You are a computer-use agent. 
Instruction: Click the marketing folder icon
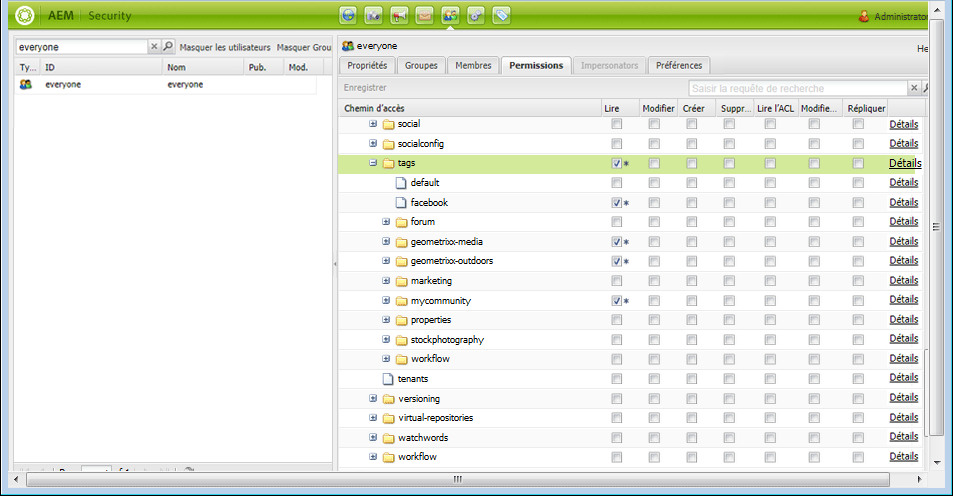(402, 281)
